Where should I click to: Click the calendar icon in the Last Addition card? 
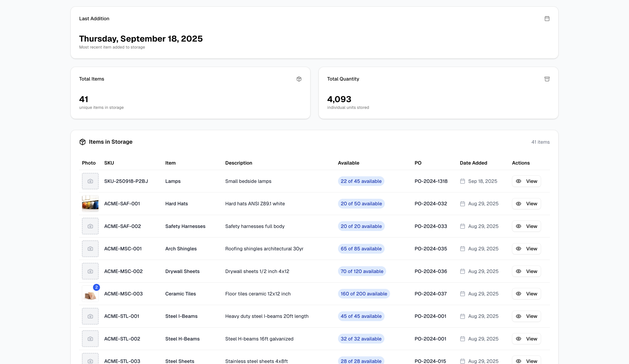(x=547, y=19)
